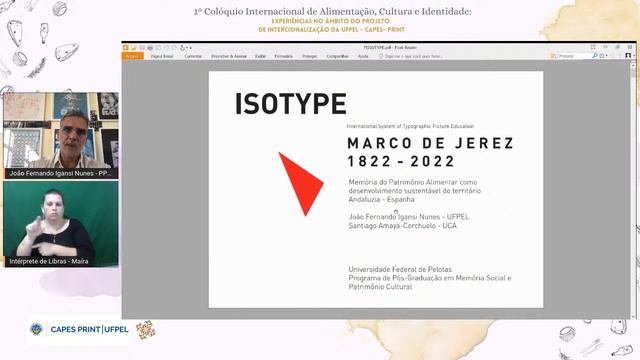Click the Undo icon in quick access toolbar
Screen dimensions: 640x360
click(x=166, y=48)
